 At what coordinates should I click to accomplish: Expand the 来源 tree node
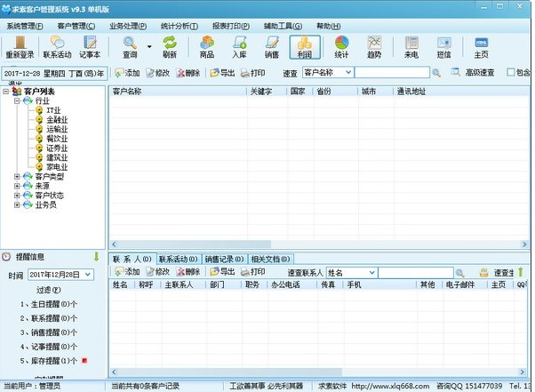(x=17, y=186)
